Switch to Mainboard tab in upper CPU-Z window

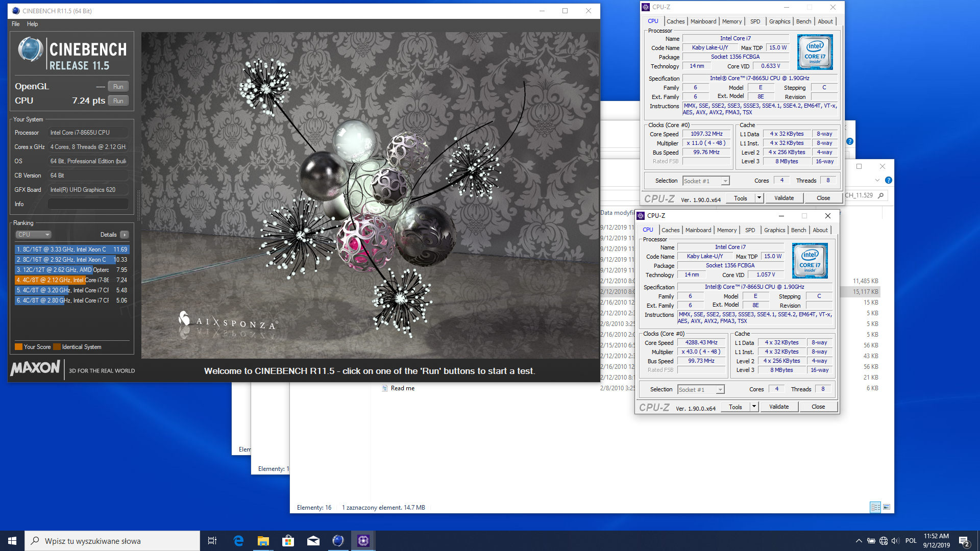pos(703,21)
